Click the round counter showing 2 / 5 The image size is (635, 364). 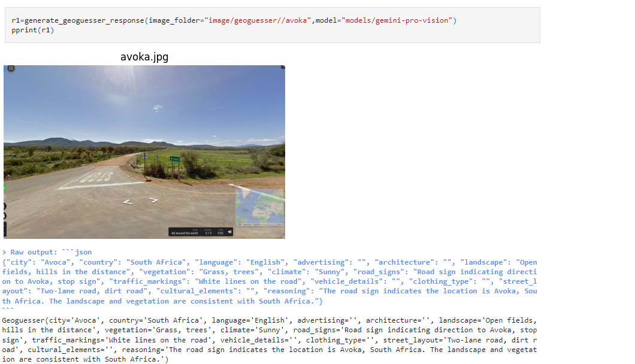208,232
